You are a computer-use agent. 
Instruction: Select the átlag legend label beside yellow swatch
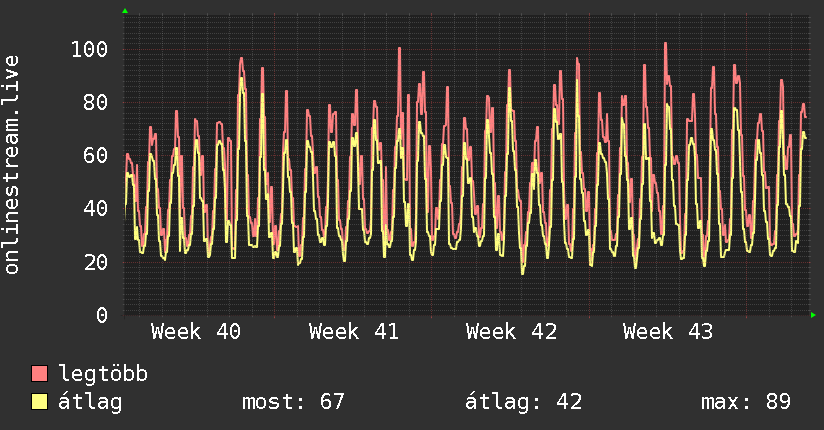[x=90, y=402]
